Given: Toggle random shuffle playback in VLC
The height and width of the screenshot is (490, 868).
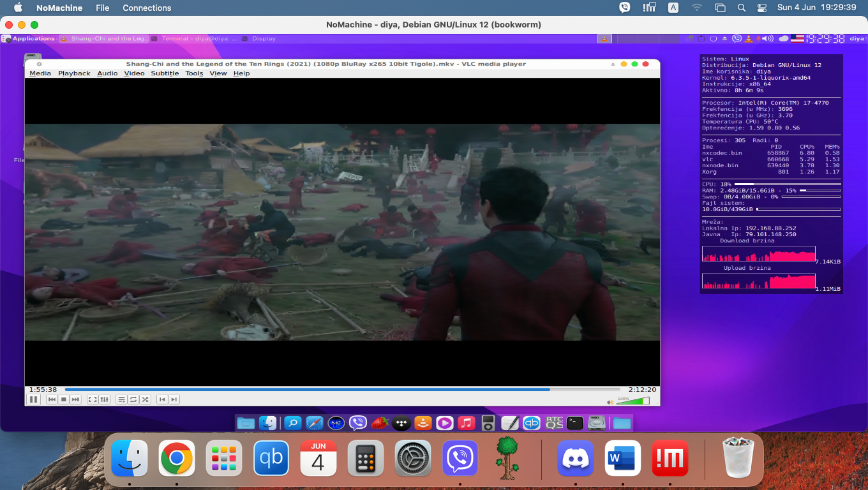Looking at the screenshot, I should (x=146, y=399).
